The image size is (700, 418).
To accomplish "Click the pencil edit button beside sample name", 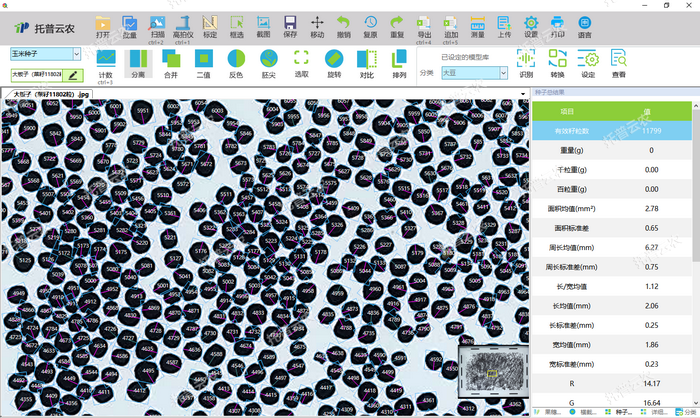I will pyautogui.click(x=72, y=74).
